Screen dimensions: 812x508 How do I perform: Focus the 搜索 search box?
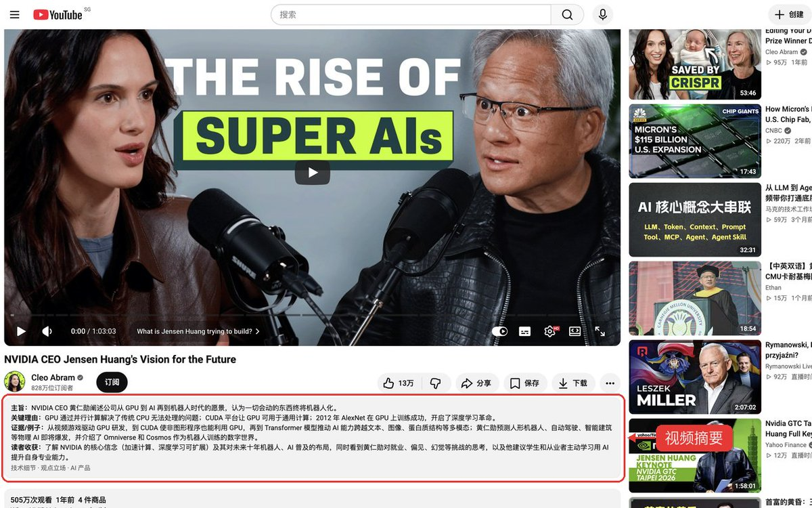click(411, 14)
